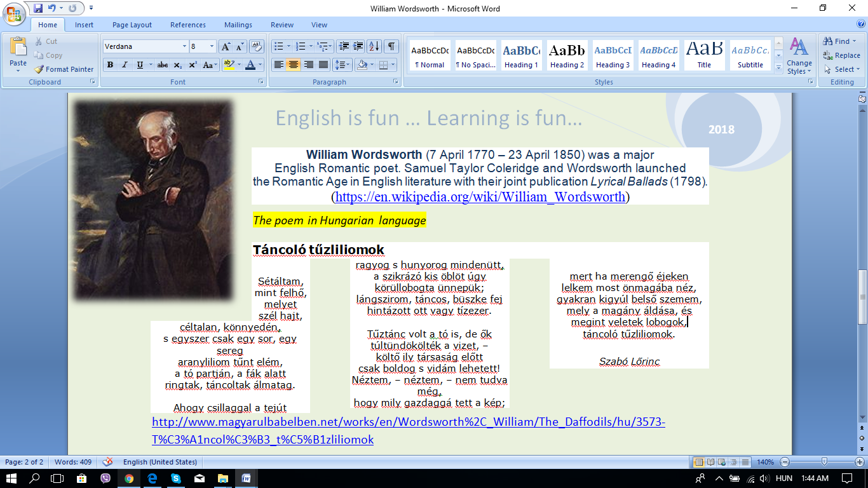Screen dimensions: 868x488
Task: Open the font size dropdown
Action: click(x=212, y=46)
